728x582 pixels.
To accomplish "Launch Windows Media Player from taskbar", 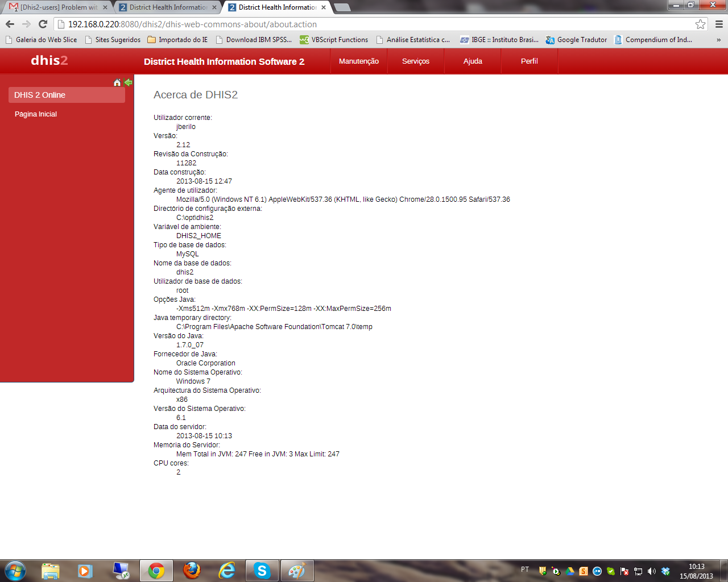I will tap(85, 571).
